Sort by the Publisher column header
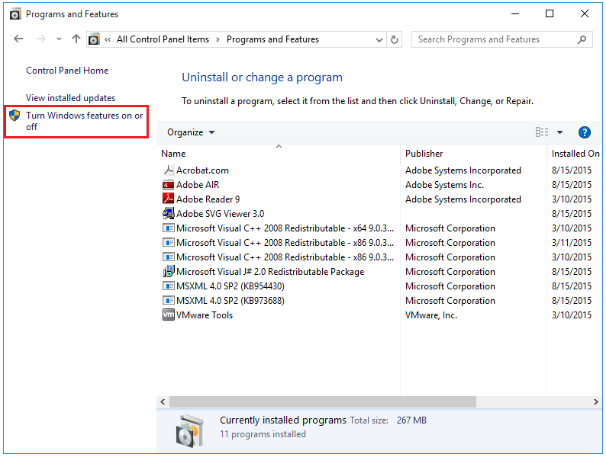The image size is (606, 460). (424, 153)
